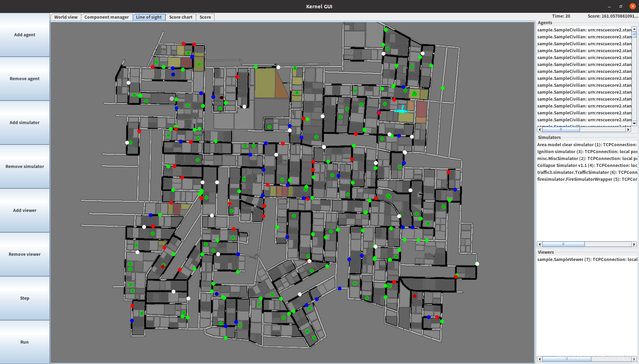This screenshot has height=364, width=639.
Task: Select misc.MiscSimulator (2) entry
Action: click(x=587, y=159)
